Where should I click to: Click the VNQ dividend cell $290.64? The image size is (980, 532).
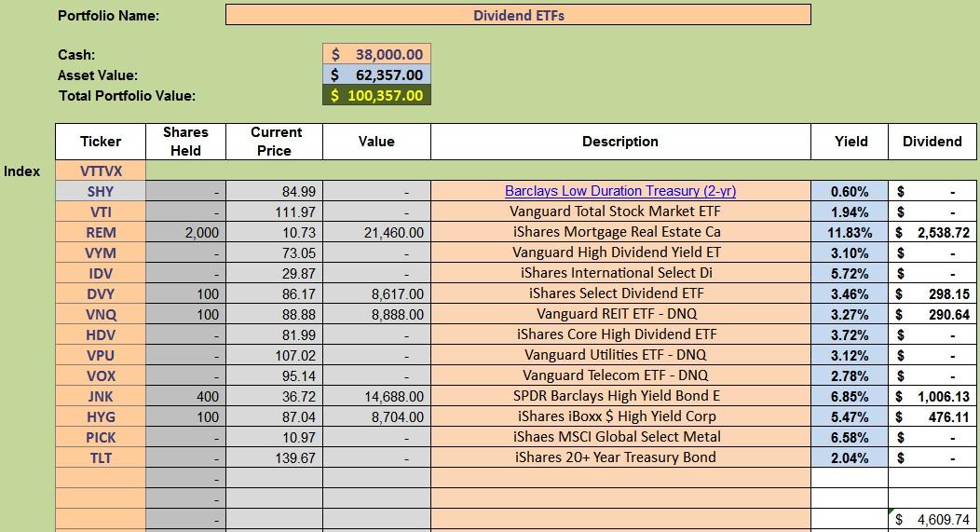932,315
